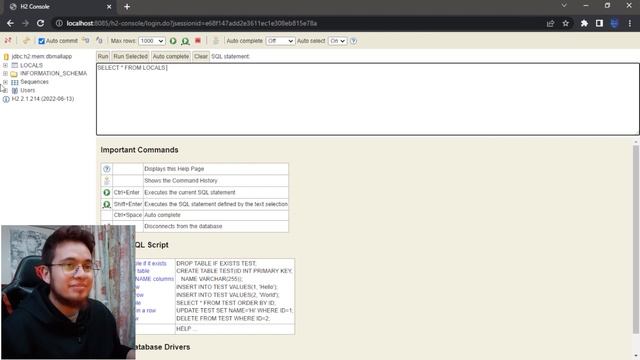This screenshot has height=360, width=640.
Task: Click the Clear button
Action: (200, 56)
